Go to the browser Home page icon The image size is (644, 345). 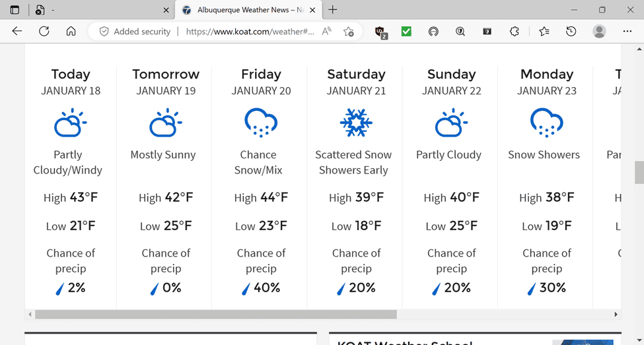[71, 31]
